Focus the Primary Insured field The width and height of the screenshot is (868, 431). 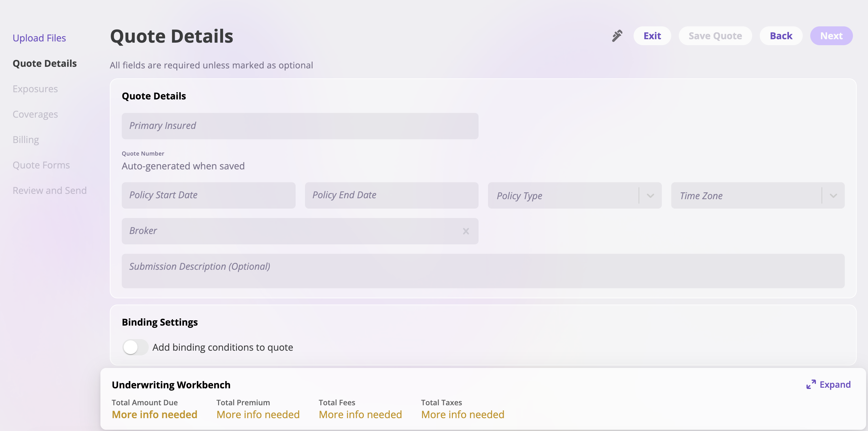[300, 126]
